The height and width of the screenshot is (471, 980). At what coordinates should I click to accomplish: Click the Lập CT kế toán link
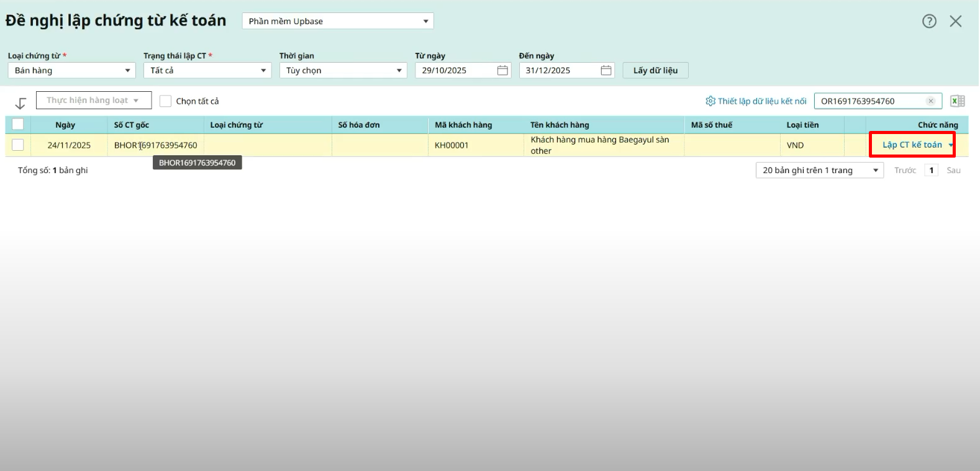912,145
